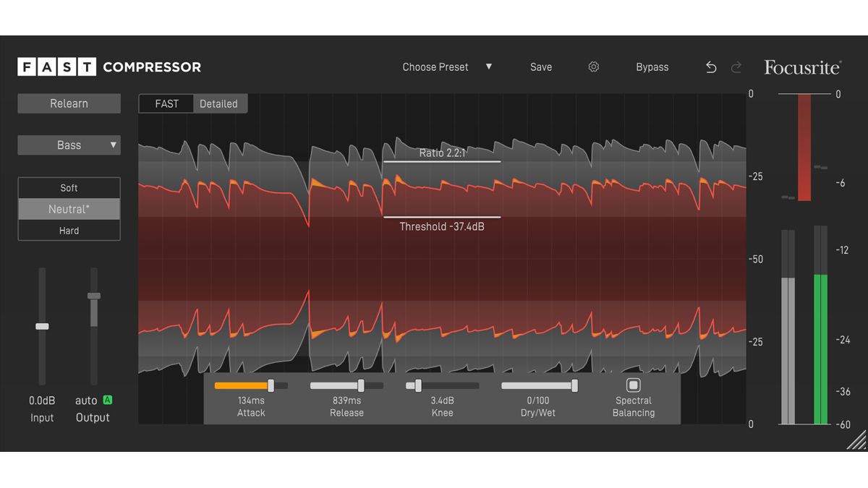Click the undo arrow icon

(x=710, y=67)
